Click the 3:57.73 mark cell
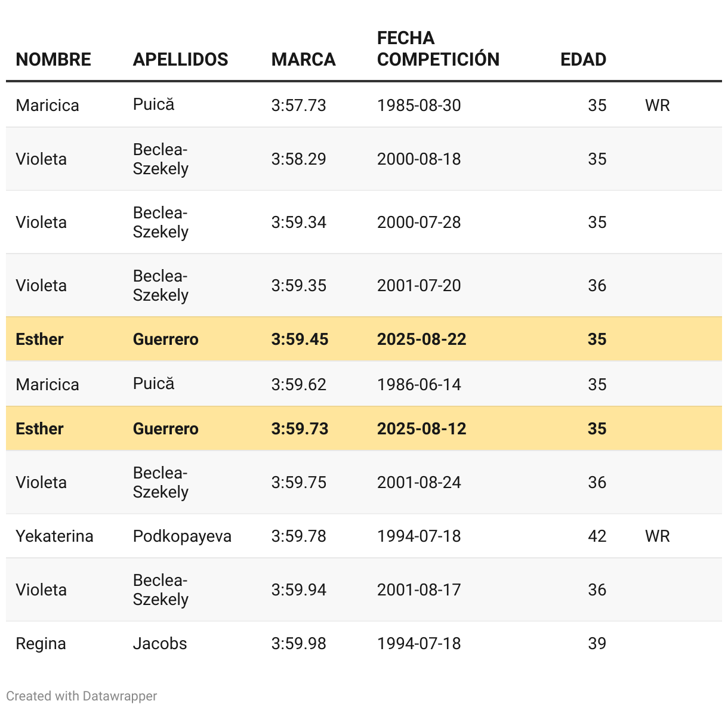Screen dimensions: 728x710 [x=298, y=105]
